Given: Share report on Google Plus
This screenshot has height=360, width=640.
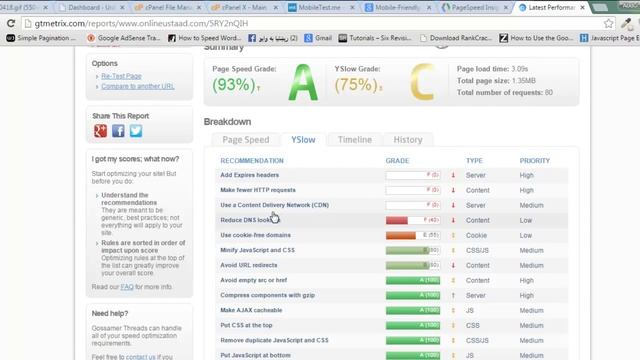Looking at the screenshot, I should tap(100, 131).
